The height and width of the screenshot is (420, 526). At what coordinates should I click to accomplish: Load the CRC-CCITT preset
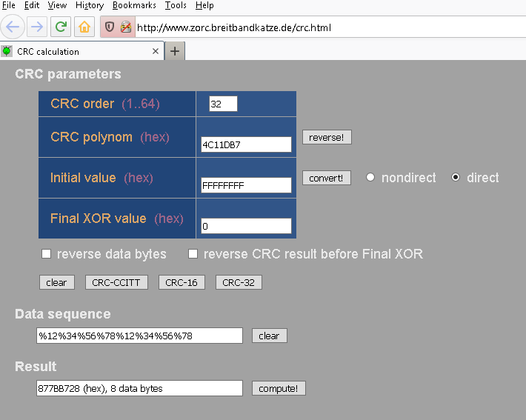116,282
